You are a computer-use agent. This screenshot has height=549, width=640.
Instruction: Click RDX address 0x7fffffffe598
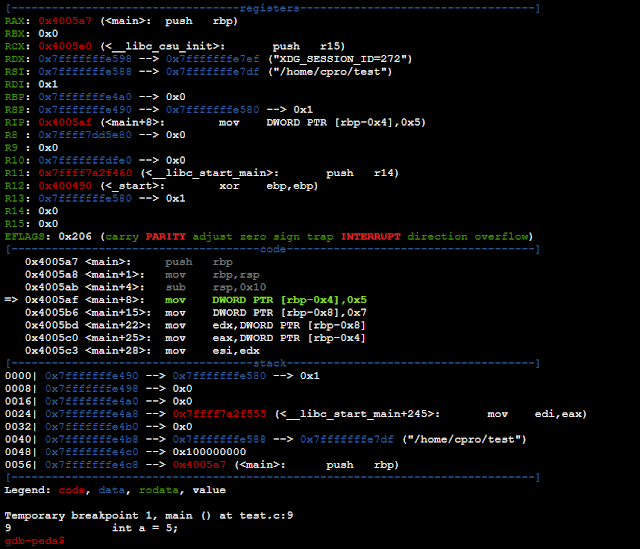tap(85, 59)
